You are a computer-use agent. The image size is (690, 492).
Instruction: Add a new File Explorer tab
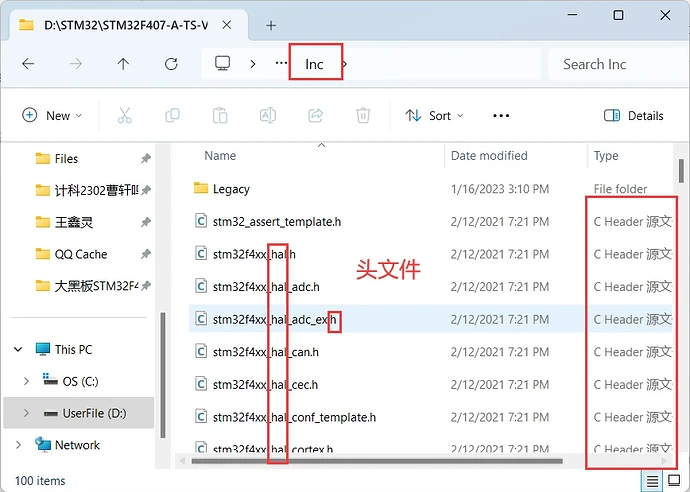[271, 24]
